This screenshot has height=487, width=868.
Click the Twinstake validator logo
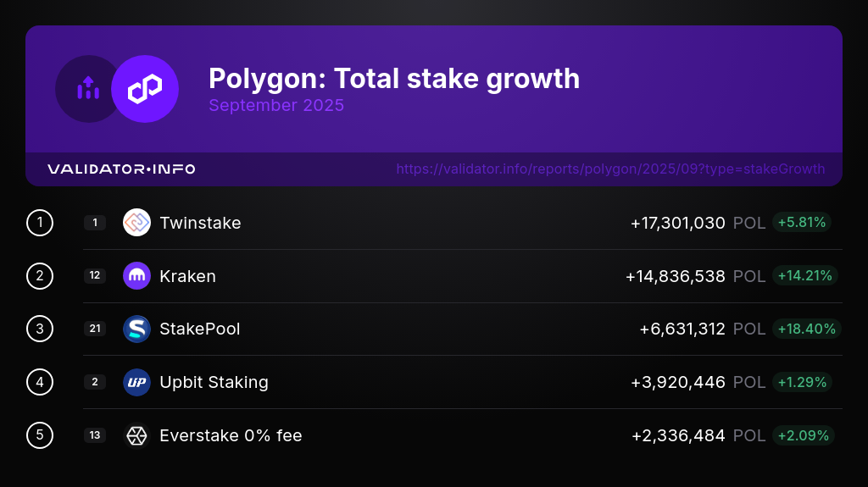pyautogui.click(x=136, y=223)
